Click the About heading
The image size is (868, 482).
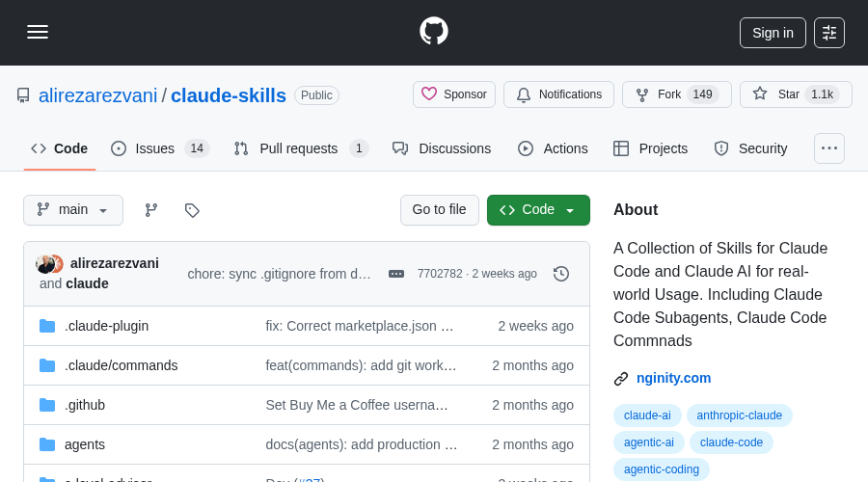point(636,210)
